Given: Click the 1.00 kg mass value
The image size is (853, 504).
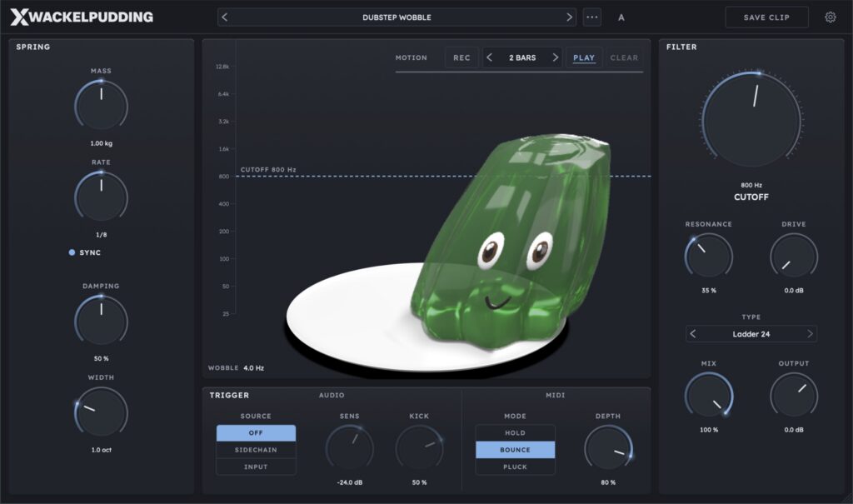Looking at the screenshot, I should pos(101,143).
